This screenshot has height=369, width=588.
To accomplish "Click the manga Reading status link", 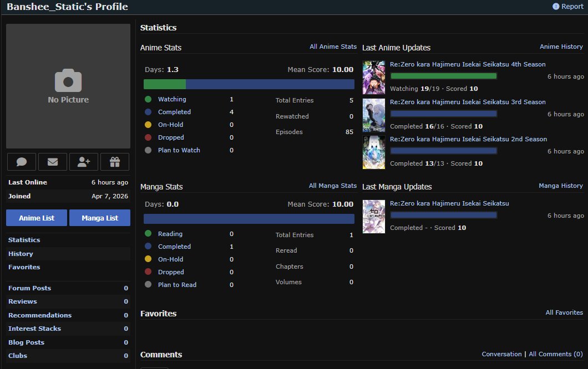I will [170, 234].
